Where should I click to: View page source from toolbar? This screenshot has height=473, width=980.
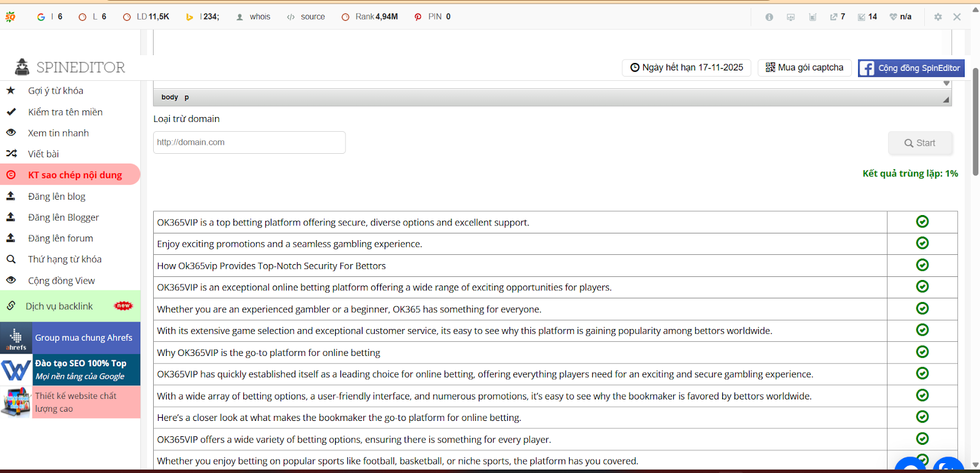pos(306,17)
